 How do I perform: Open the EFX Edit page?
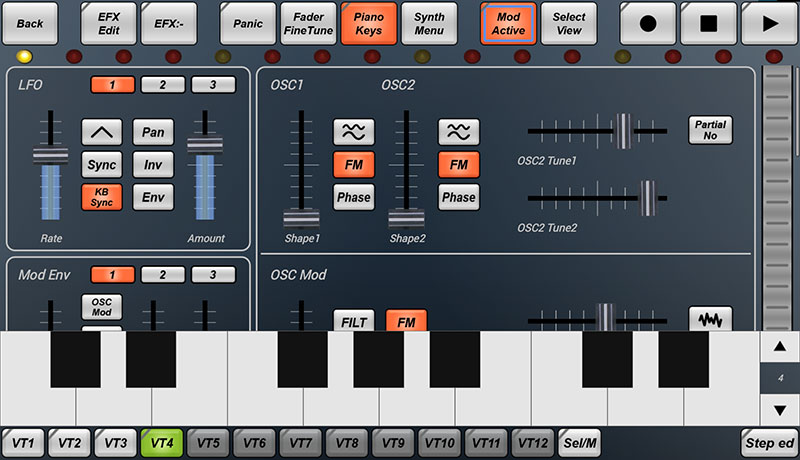pos(109,23)
